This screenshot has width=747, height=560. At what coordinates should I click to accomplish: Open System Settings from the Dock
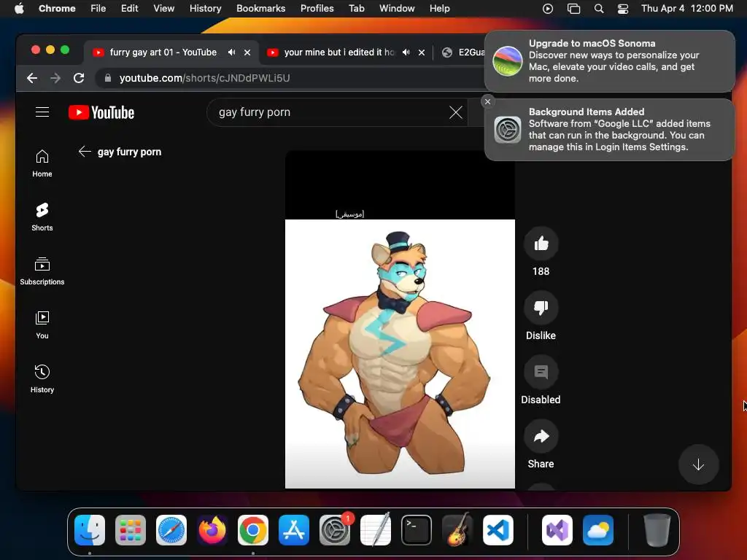click(x=334, y=530)
